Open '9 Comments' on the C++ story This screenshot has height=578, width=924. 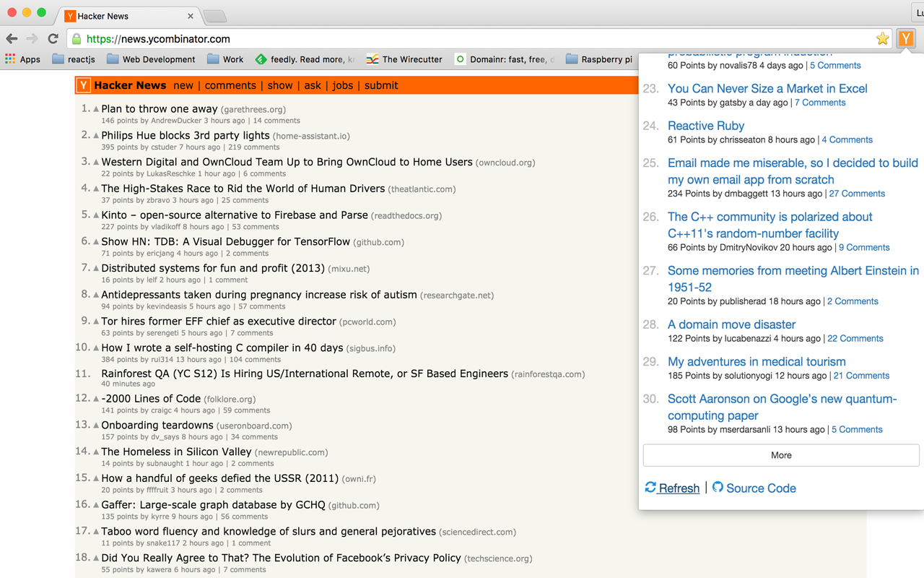point(864,247)
